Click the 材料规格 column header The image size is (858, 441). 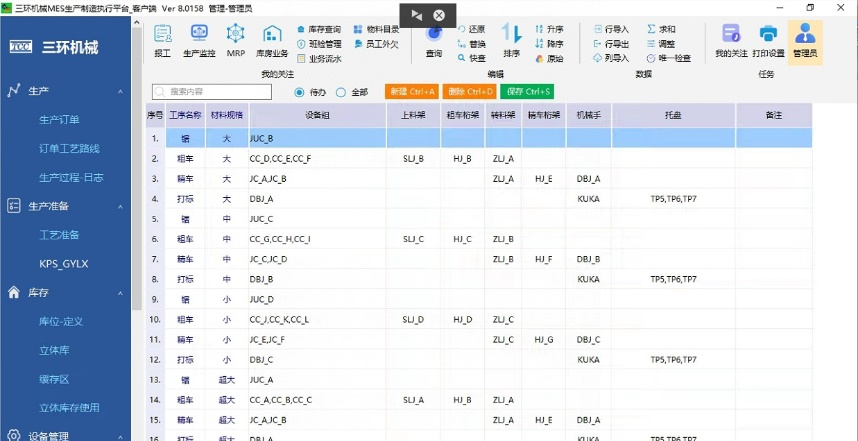[x=227, y=115]
